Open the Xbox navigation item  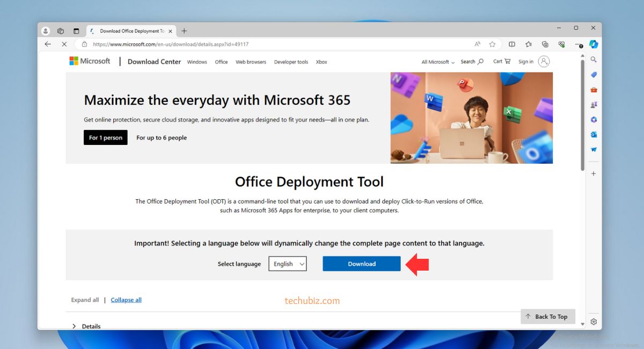point(321,62)
